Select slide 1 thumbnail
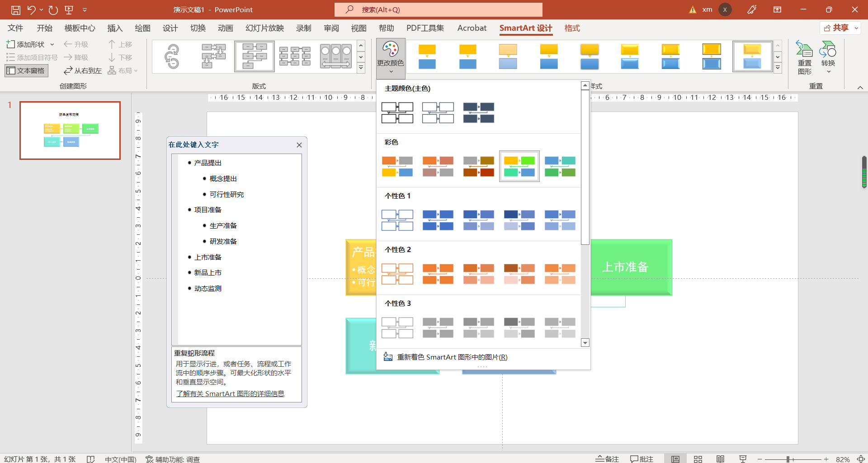Viewport: 868px width, 463px height. pos(70,131)
